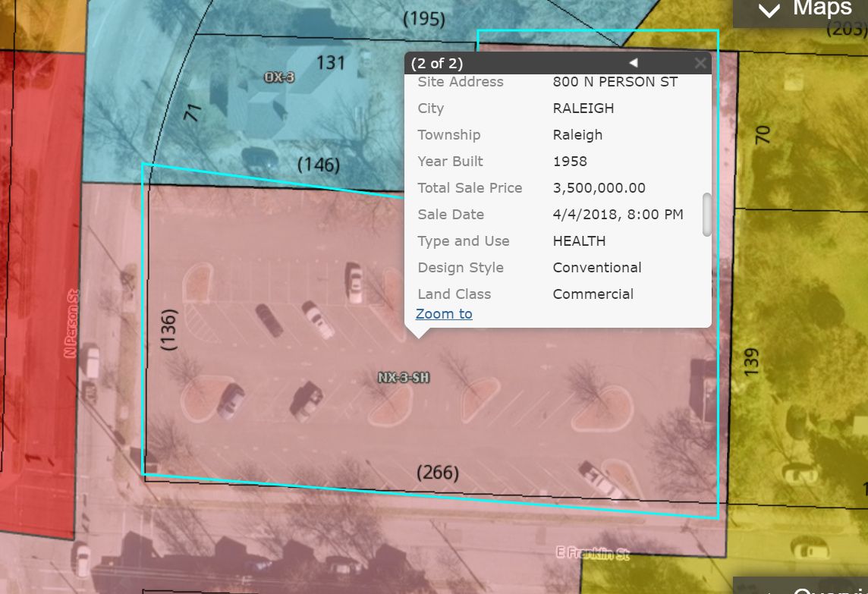Click the Total Sale Price value
This screenshot has height=594, width=868.
point(599,188)
